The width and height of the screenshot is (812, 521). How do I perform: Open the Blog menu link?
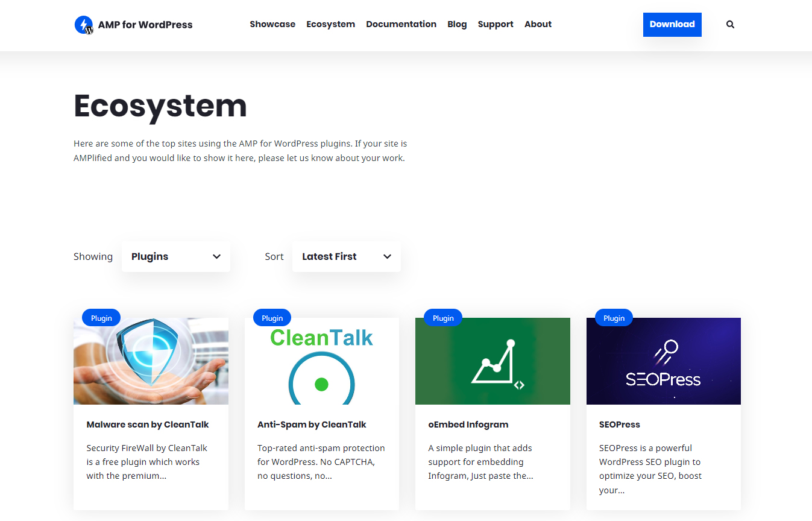pyautogui.click(x=457, y=24)
